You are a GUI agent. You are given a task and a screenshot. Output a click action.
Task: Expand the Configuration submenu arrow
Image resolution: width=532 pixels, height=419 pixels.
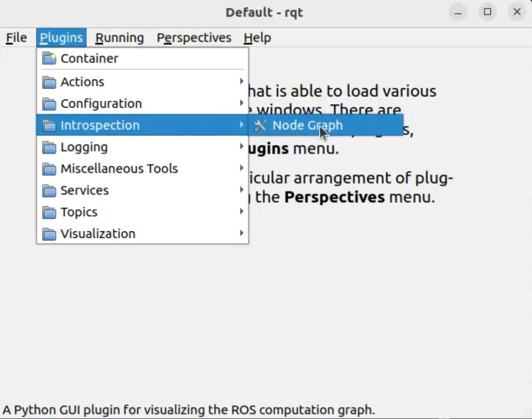tap(241, 103)
